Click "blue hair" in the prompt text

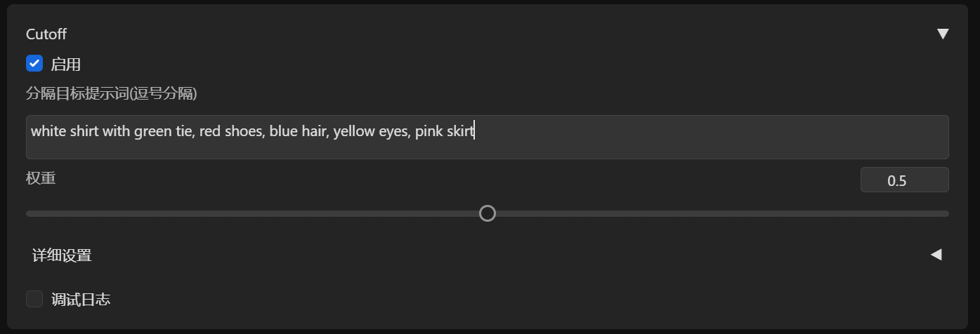(x=299, y=131)
